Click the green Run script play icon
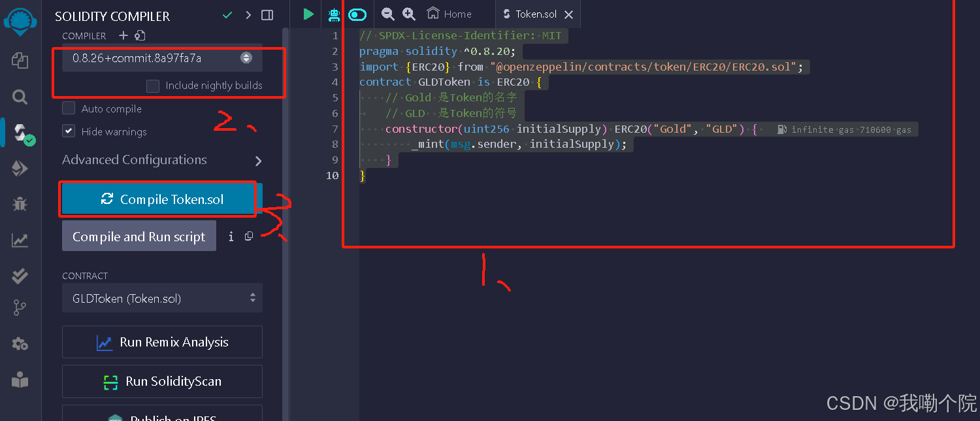Screen dimensions: 980x421 pyautogui.click(x=308, y=14)
